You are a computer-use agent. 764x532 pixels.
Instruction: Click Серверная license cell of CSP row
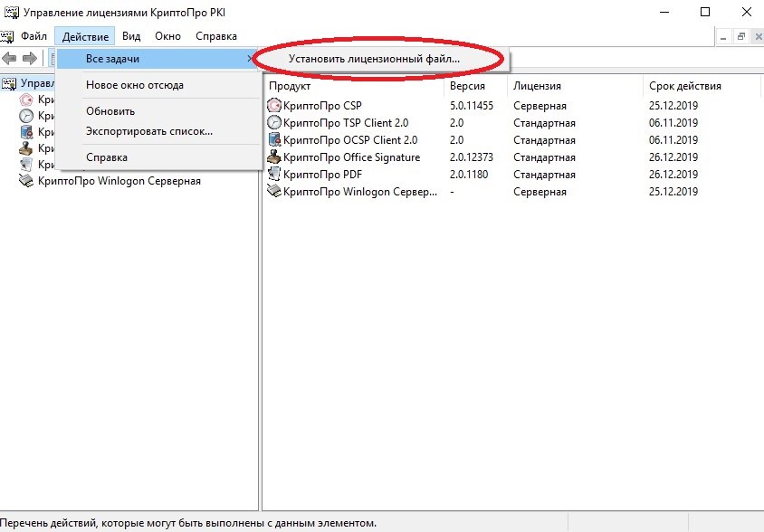[x=540, y=106]
